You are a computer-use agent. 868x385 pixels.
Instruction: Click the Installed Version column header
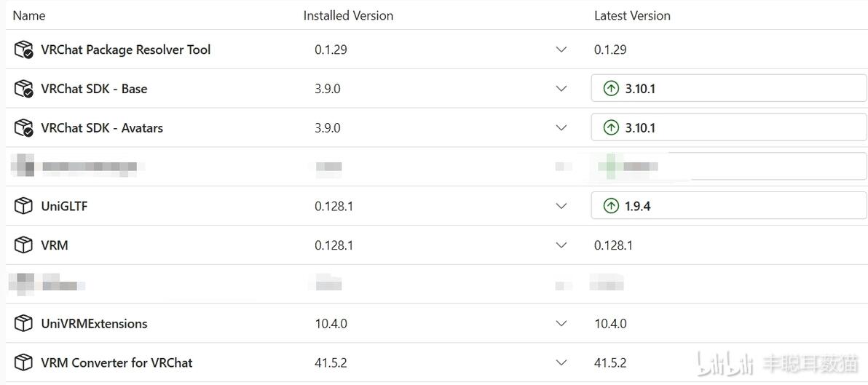(x=348, y=15)
